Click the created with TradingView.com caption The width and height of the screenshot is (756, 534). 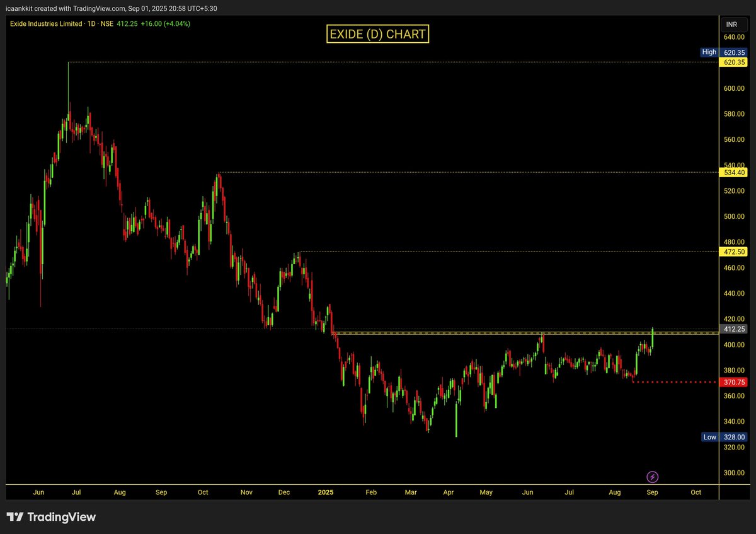[x=112, y=8]
